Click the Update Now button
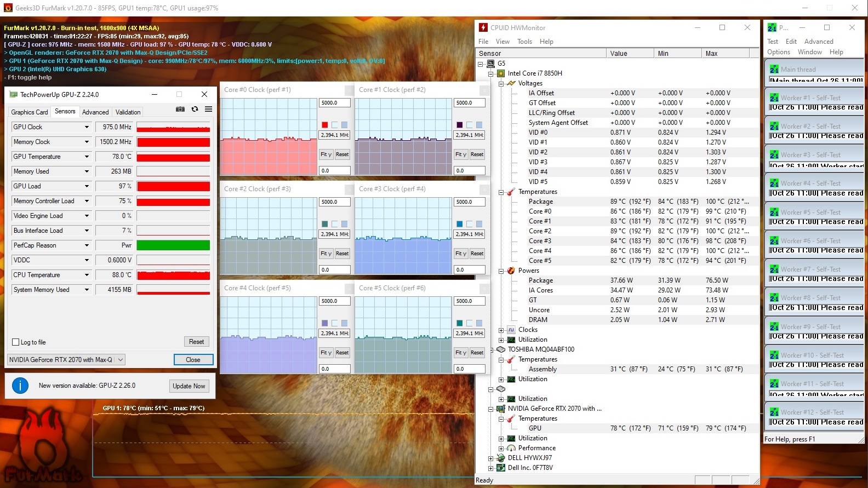Screen dimensions: 868x488 click(189, 386)
